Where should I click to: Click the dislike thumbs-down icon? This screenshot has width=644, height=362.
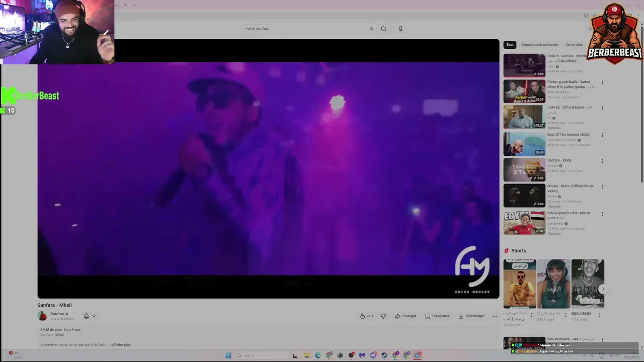383,316
